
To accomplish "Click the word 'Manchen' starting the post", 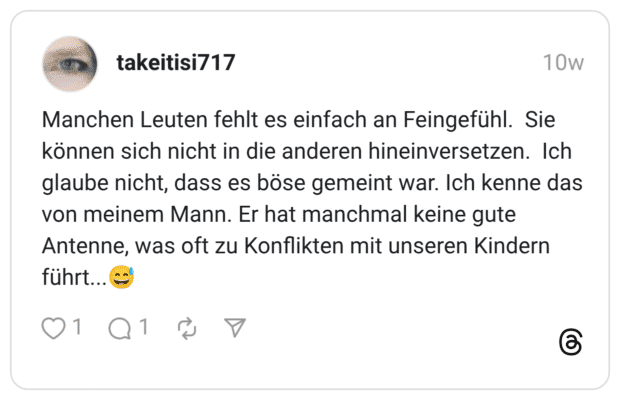I will tap(84, 118).
